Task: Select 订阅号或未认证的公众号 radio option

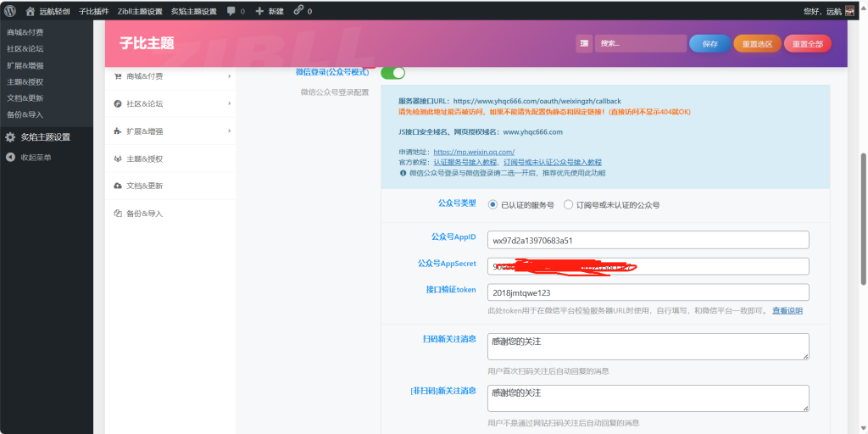Action: tap(568, 204)
